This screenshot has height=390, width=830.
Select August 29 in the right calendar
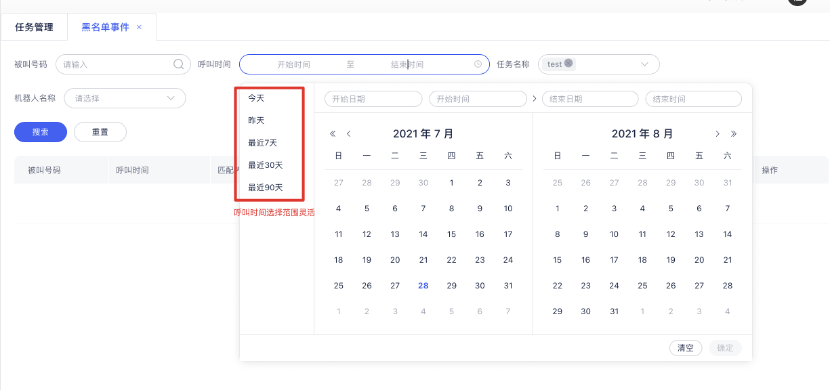point(557,312)
